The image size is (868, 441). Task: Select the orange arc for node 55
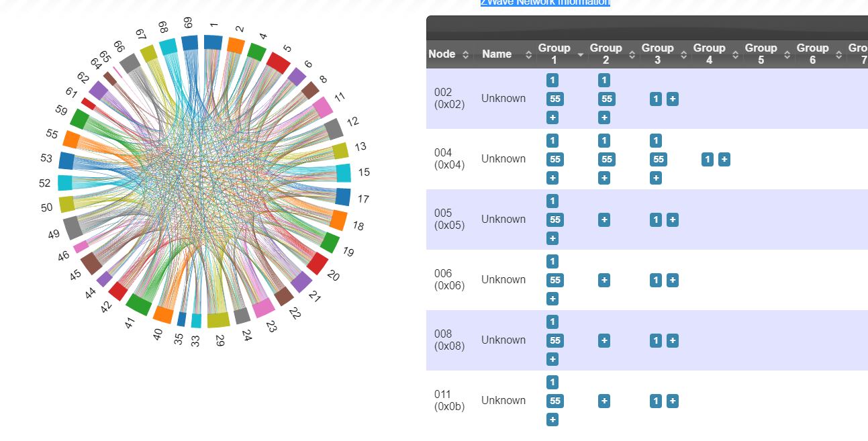pyautogui.click(x=71, y=140)
